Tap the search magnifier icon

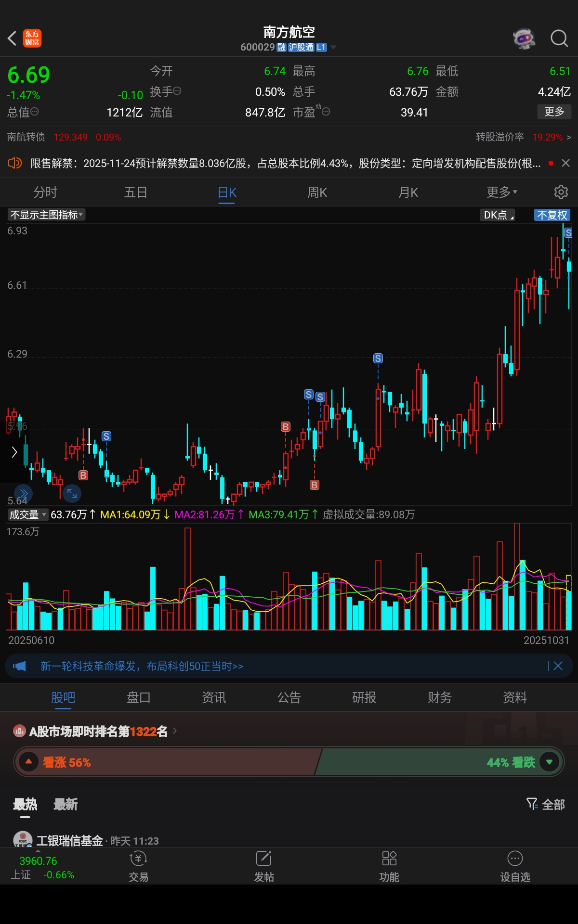click(559, 38)
